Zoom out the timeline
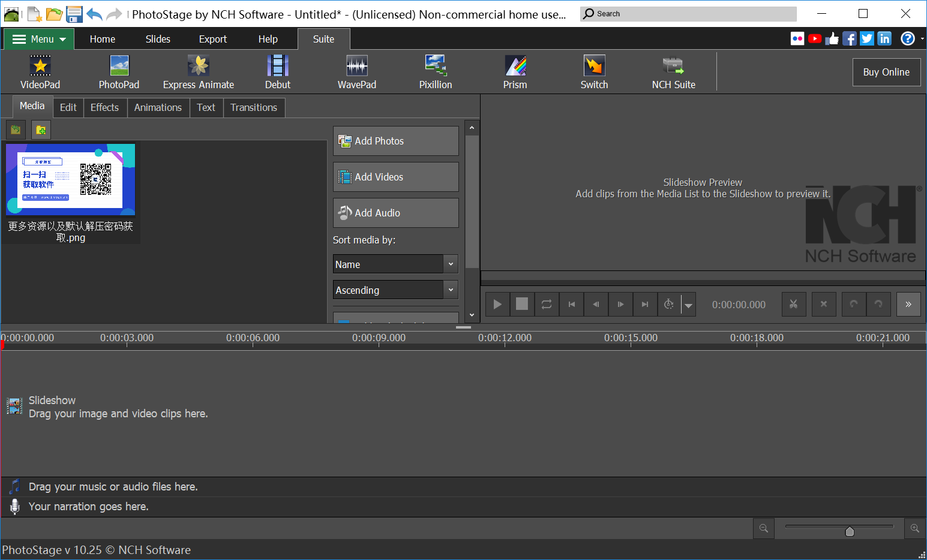 point(764,528)
